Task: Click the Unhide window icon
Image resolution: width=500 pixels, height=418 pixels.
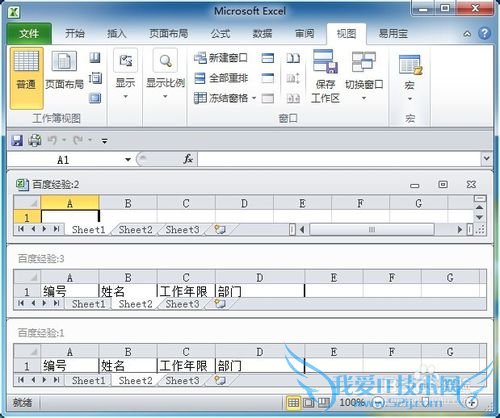Action: pos(268,98)
